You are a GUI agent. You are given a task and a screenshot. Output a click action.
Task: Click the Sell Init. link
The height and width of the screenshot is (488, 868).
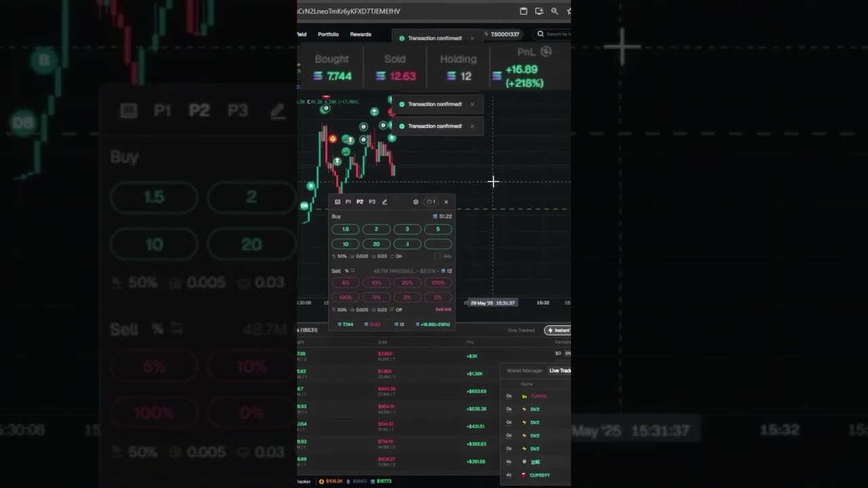pyautogui.click(x=443, y=310)
